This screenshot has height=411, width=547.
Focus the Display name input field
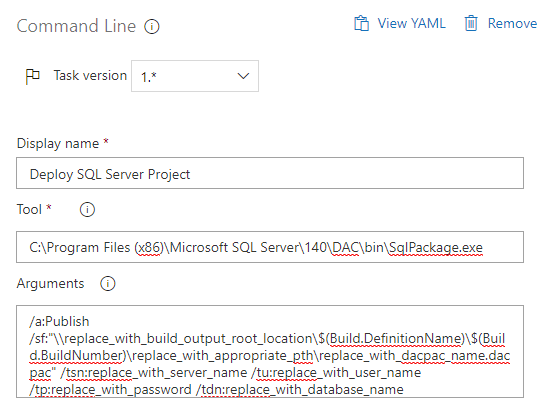tap(270, 173)
